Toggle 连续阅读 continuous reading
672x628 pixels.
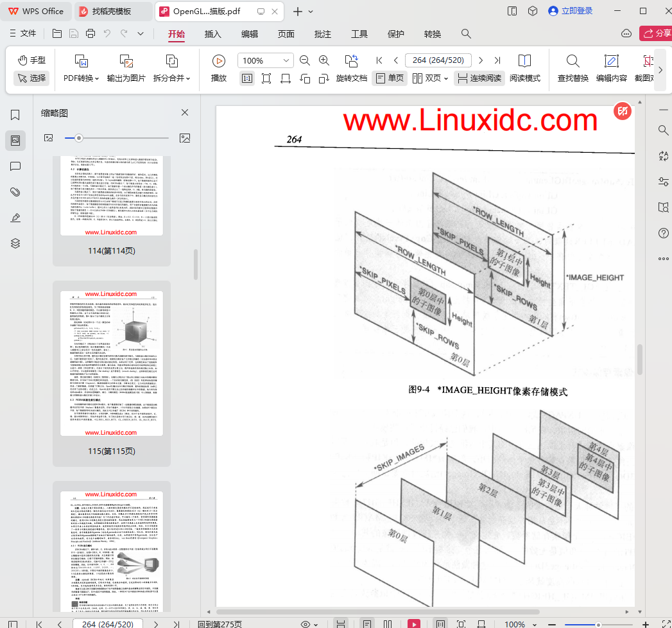[479, 78]
